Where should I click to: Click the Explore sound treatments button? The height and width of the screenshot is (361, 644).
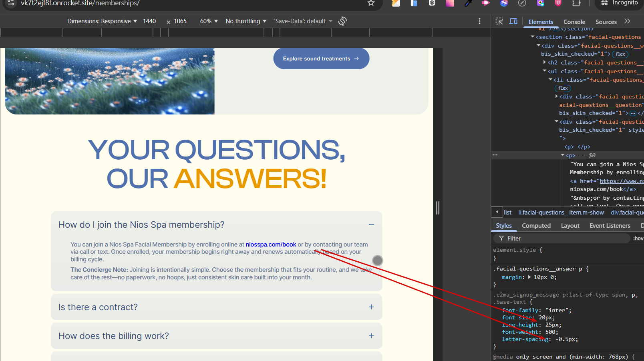click(321, 58)
